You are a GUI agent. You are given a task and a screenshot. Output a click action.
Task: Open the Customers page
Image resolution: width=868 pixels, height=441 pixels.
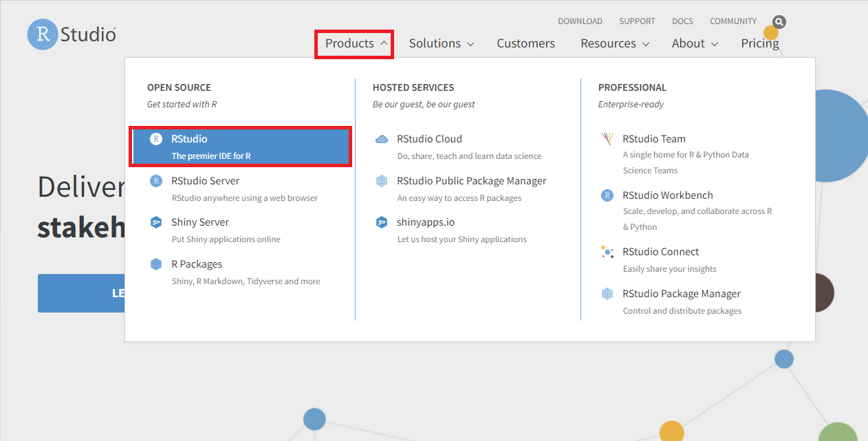coord(526,43)
